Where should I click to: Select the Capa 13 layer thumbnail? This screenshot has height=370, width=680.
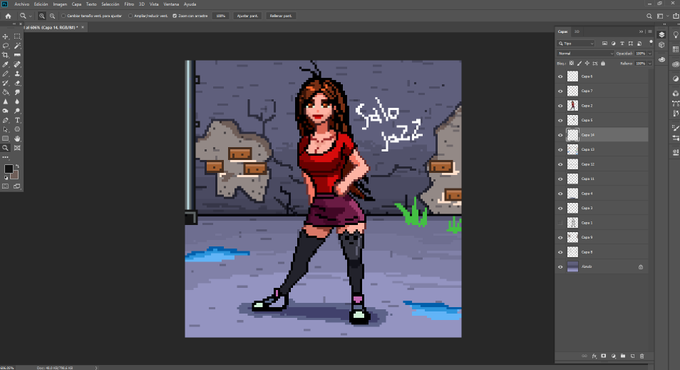coord(572,150)
